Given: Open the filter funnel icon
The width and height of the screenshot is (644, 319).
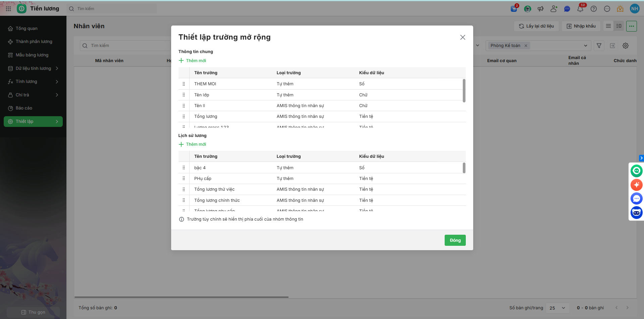Looking at the screenshot, I should pyautogui.click(x=599, y=46).
